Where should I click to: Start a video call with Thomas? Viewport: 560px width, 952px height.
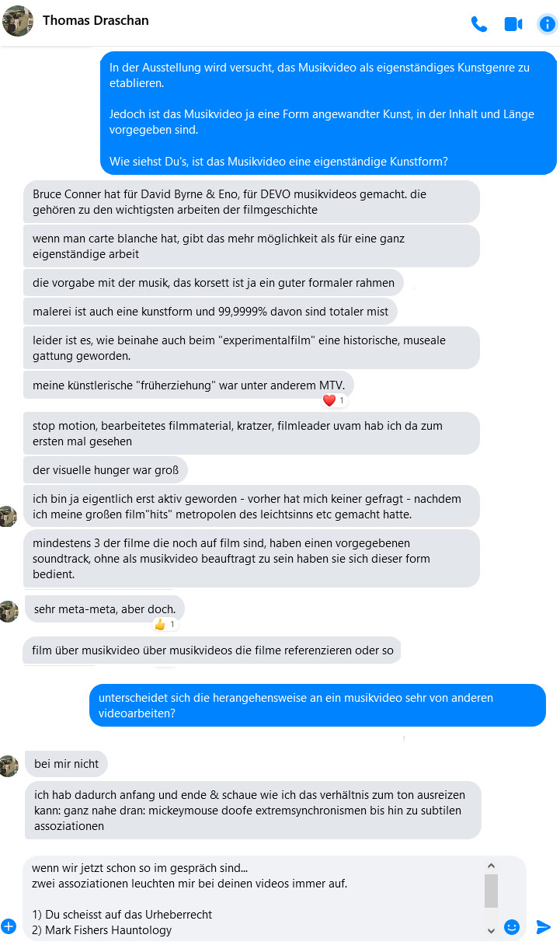click(x=513, y=24)
